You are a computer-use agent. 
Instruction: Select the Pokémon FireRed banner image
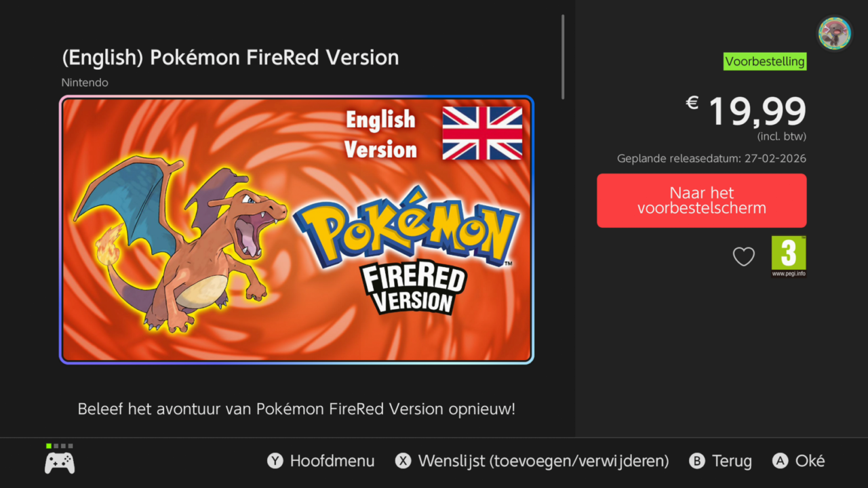coord(296,230)
